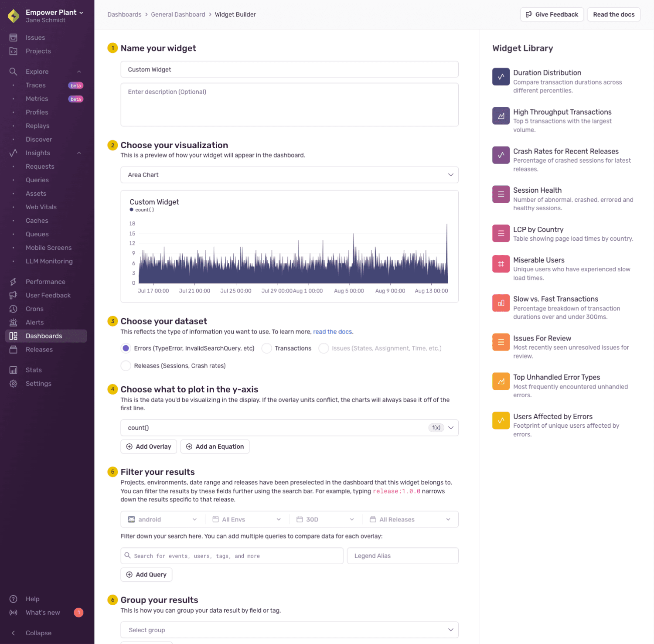Open the 30D date range selector
Image resolution: width=654 pixels, height=644 pixels.
pyautogui.click(x=325, y=519)
